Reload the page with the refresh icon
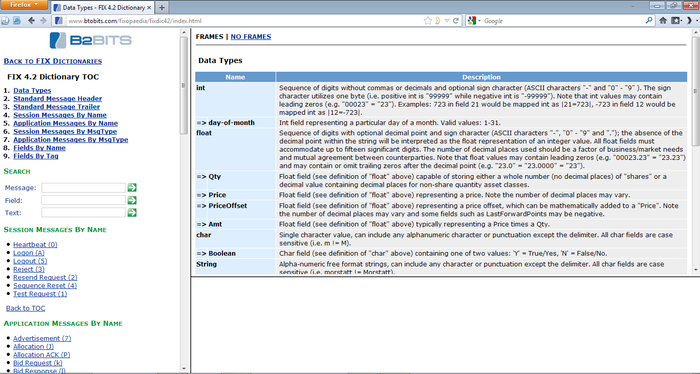The height and width of the screenshot is (374, 700). 456,21
